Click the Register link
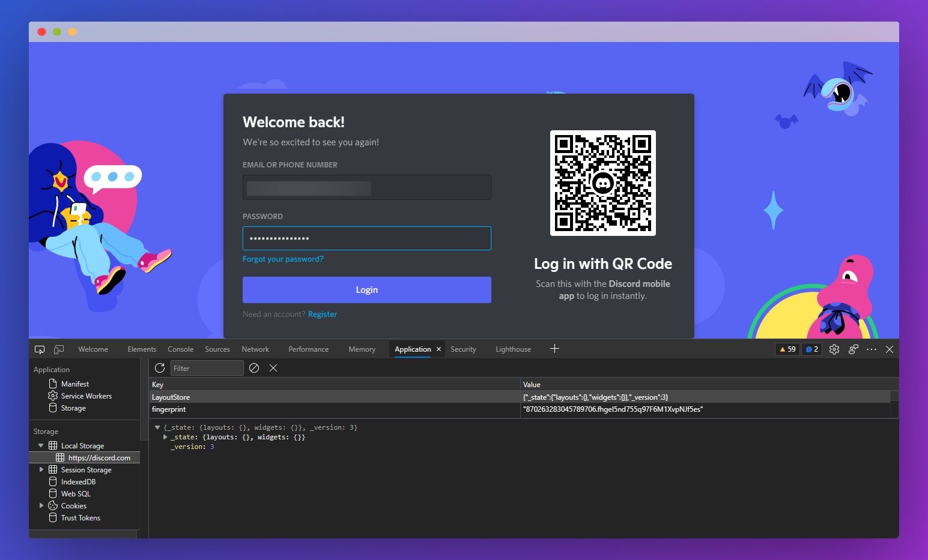The width and height of the screenshot is (928, 560). [323, 314]
